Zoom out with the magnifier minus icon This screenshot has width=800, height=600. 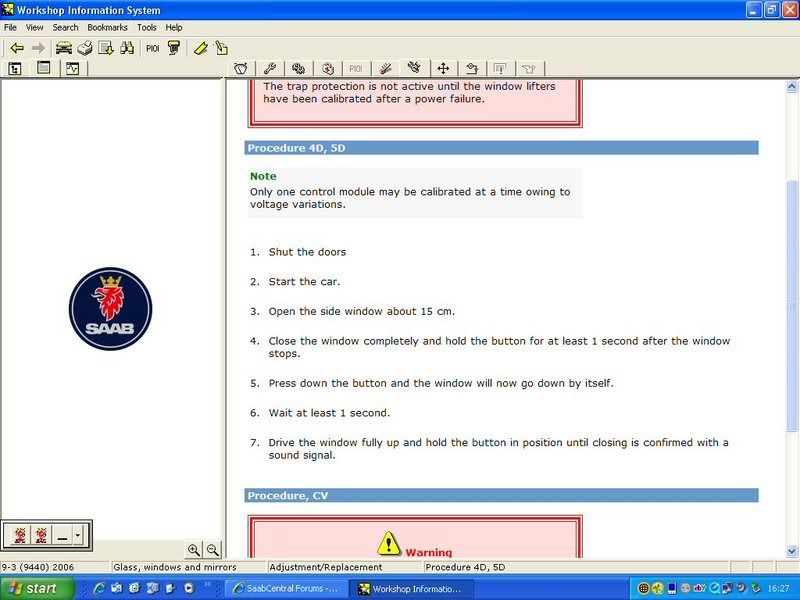coord(211,549)
